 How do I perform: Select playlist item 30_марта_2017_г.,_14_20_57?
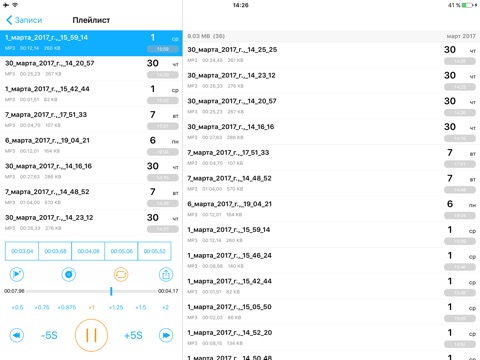pos(91,68)
